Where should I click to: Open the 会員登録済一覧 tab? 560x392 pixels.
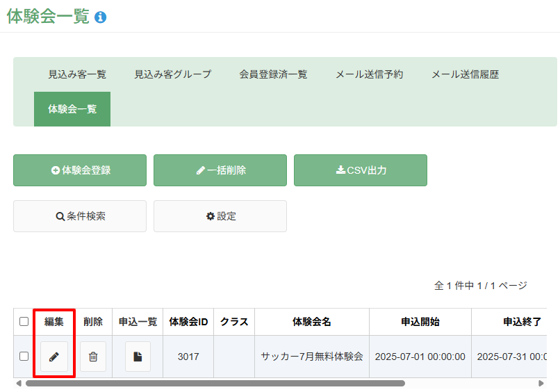coord(273,74)
